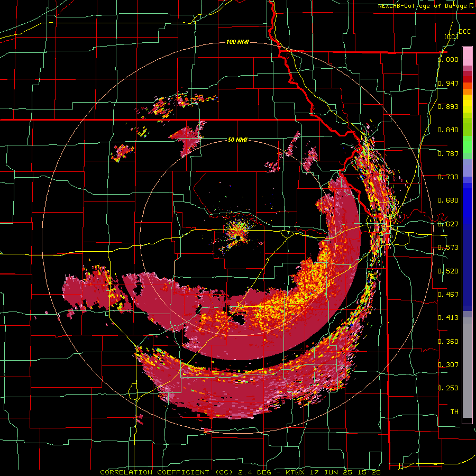The width and height of the screenshot is (476, 476).
Task: Select the 0.467 value on the color scale
Action: (448, 295)
